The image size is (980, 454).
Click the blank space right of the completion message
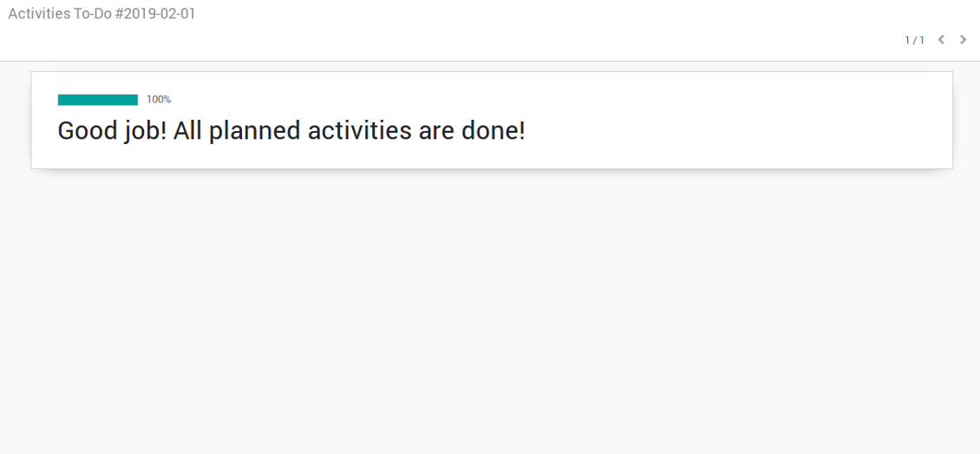coord(737,131)
